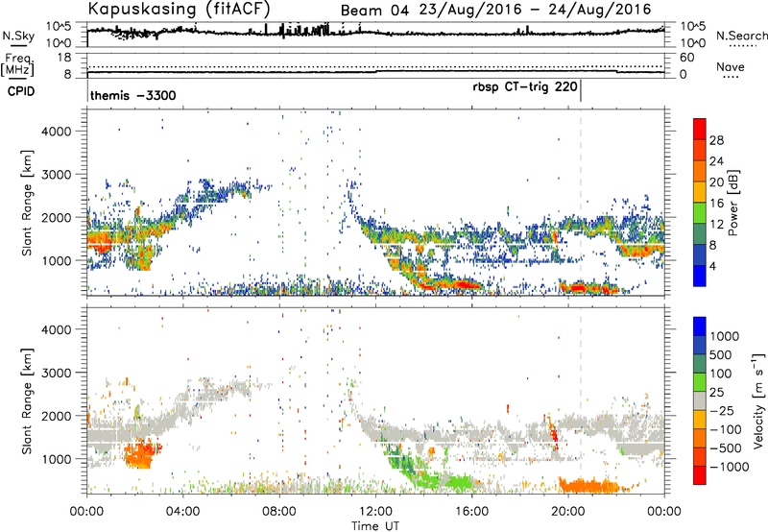
Task: Click the grey band of Velocity color bar
Action: [x=700, y=400]
